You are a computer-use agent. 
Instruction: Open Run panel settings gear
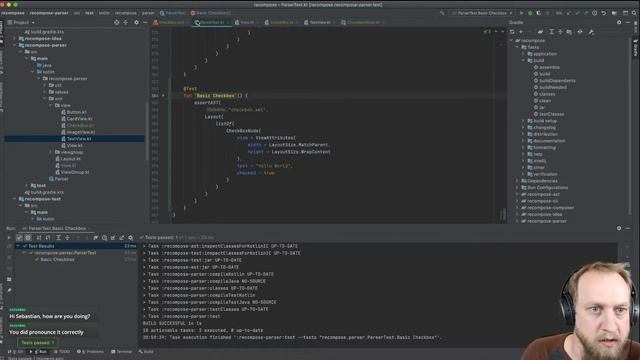[x=619, y=228]
